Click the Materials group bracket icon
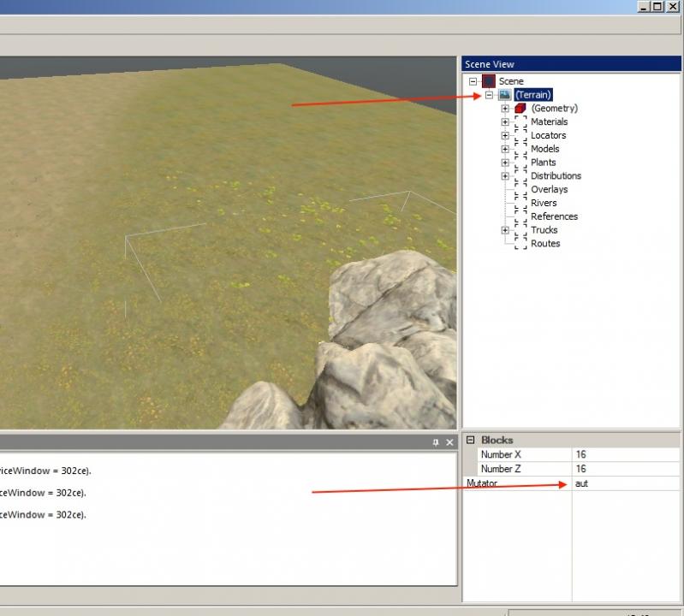The image size is (684, 616). coord(520,122)
